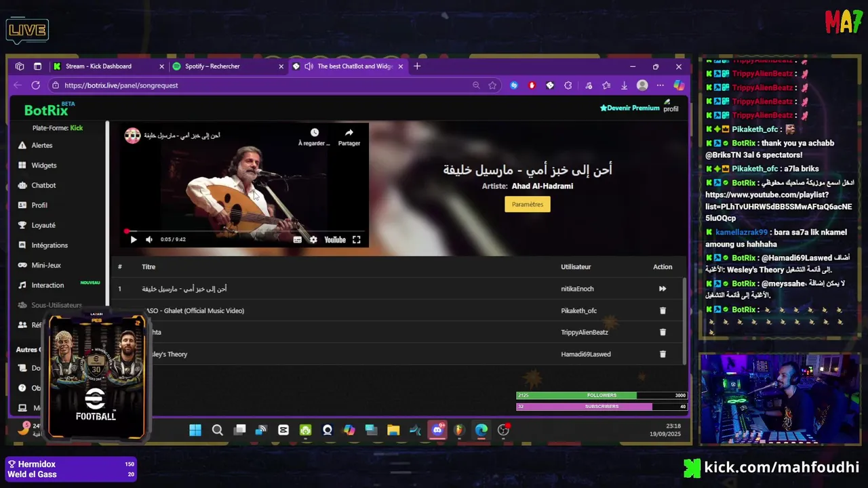Click the Mini-Jeux gamepad icon

point(22,265)
